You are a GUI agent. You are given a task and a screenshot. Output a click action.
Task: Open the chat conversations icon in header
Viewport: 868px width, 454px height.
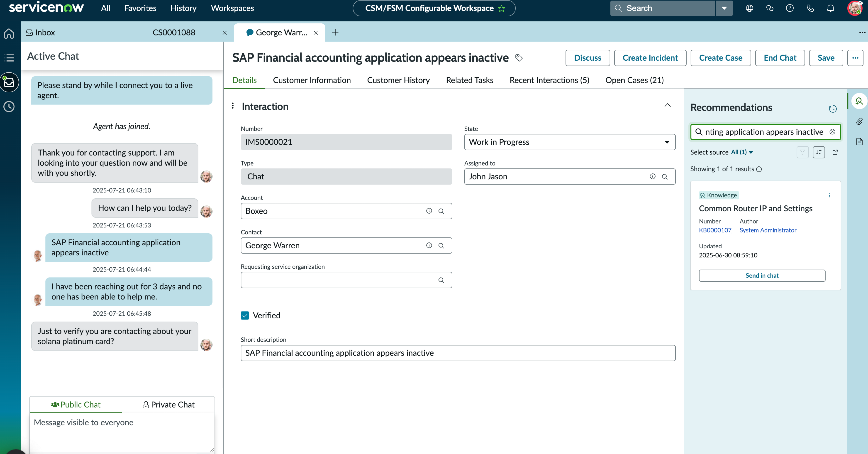(x=770, y=8)
